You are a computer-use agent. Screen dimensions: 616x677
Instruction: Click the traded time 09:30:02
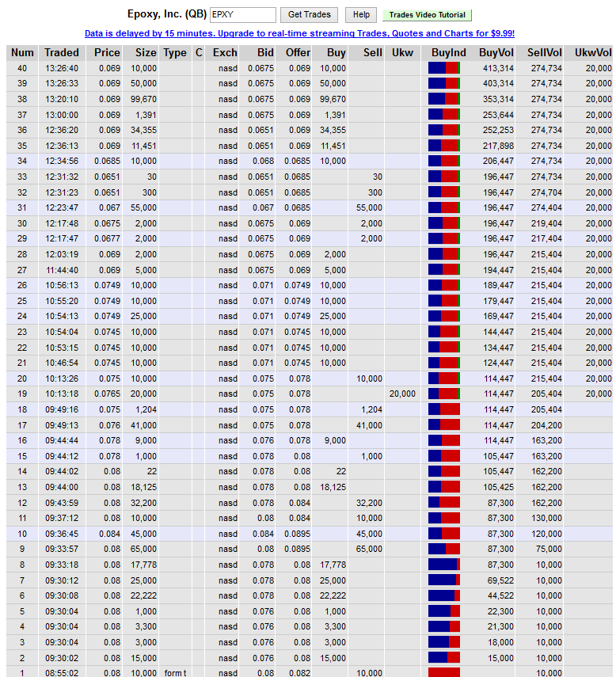tap(62, 658)
